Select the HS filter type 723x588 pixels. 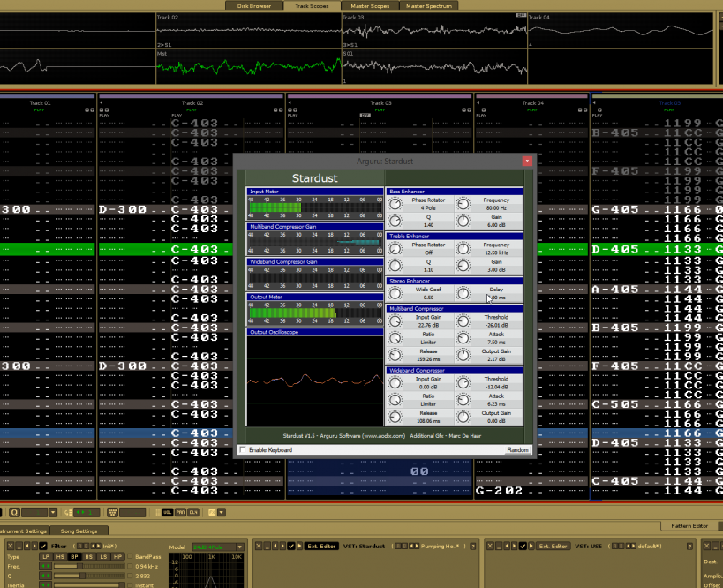(60, 556)
